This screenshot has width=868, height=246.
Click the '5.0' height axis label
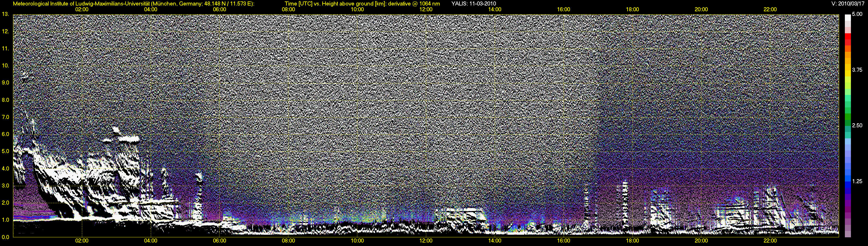pos(5,151)
